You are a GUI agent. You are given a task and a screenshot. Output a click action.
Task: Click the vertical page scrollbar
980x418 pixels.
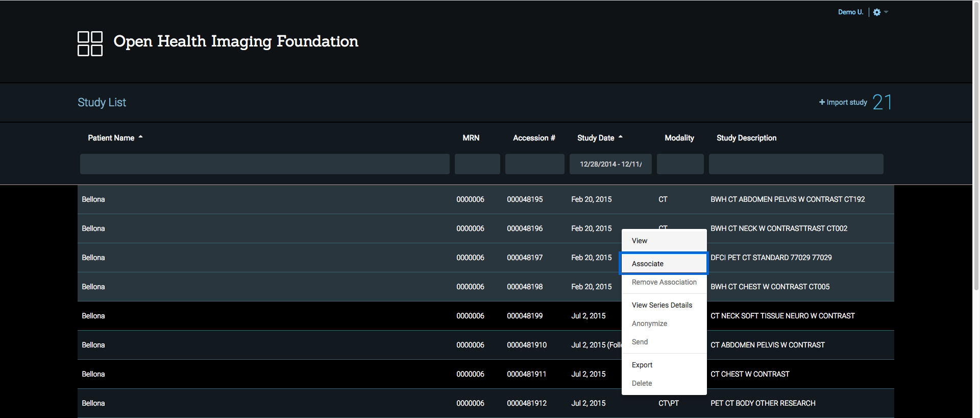[976, 153]
